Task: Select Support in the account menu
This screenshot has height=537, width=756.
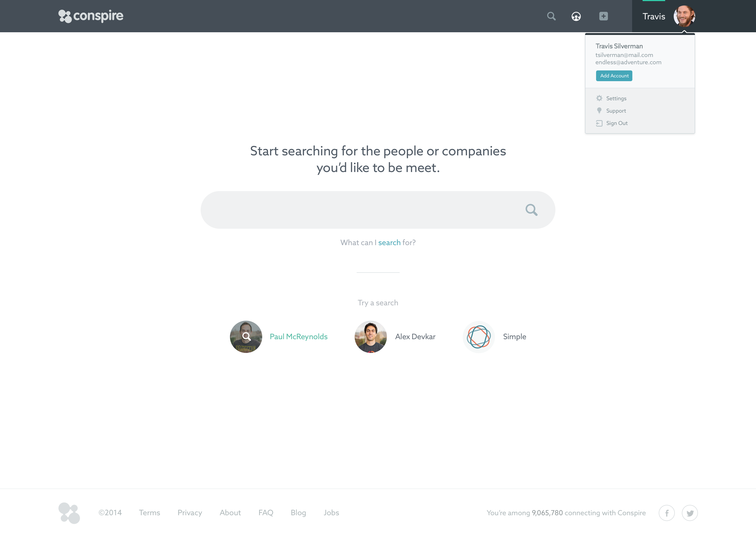Action: 615,111
